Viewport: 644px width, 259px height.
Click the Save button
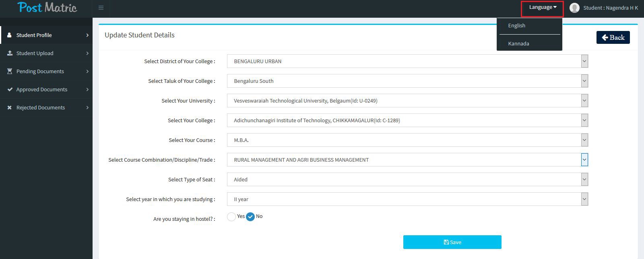[x=452, y=242]
